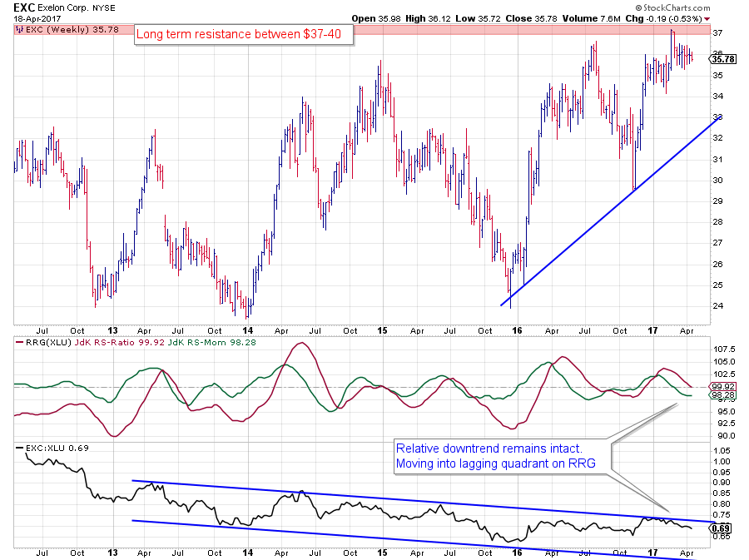Click the 0.85 label on EXC:XLU axis
Image resolution: width=749 pixels, height=560 pixels.
coord(722,493)
